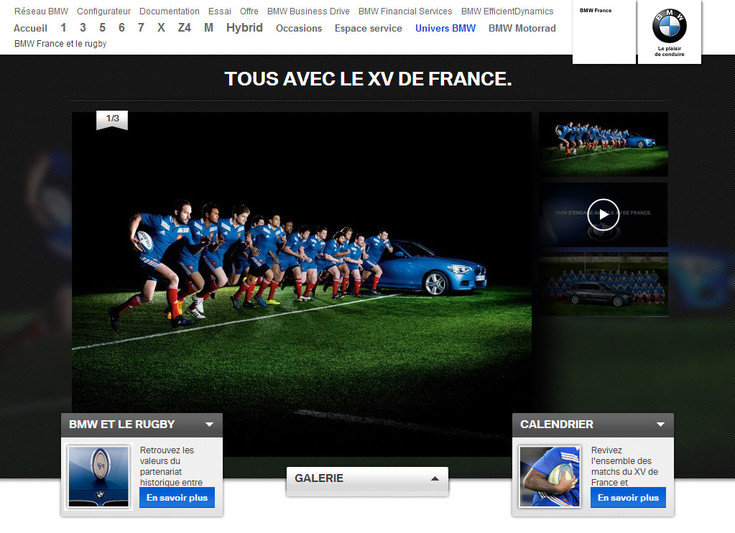Select the Z4 menu item

184,28
